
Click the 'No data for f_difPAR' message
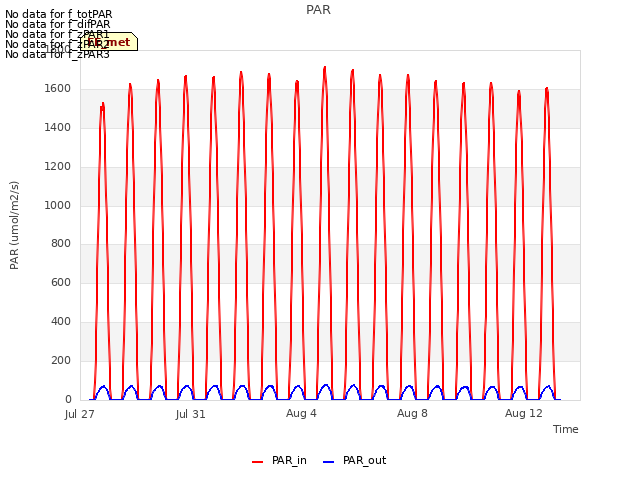(x=58, y=24)
